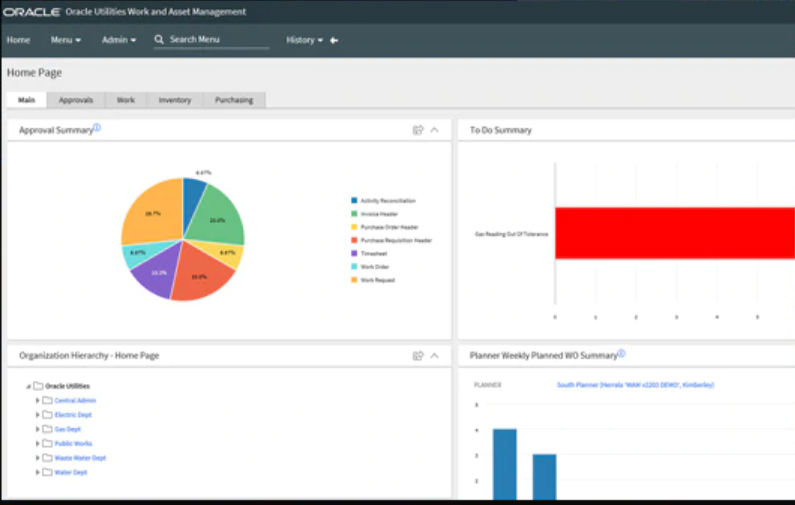Image resolution: width=795 pixels, height=505 pixels.
Task: Click the 'Oracle Utilities' root tree label
Action: [67, 386]
